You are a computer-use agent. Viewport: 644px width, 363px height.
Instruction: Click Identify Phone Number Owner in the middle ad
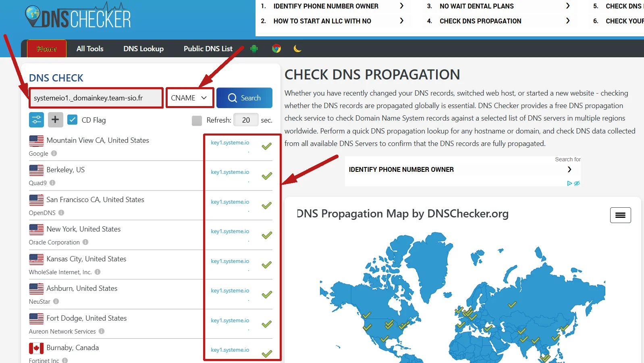[401, 169]
